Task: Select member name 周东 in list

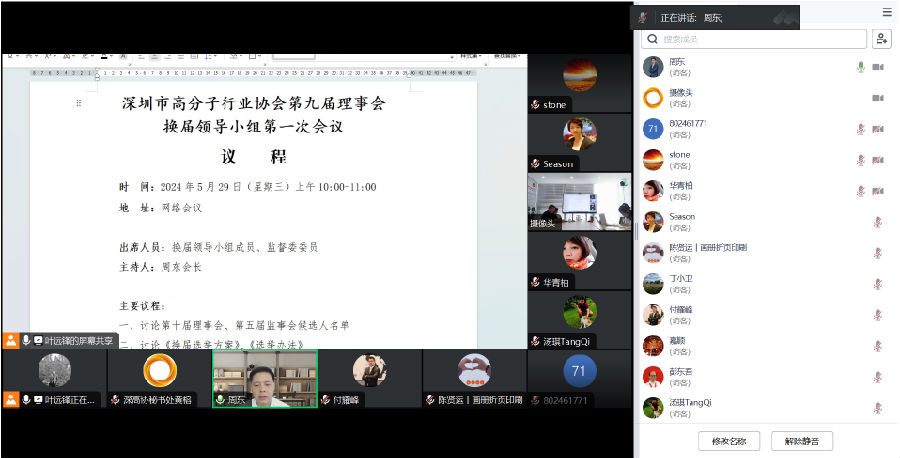Action: coord(677,62)
